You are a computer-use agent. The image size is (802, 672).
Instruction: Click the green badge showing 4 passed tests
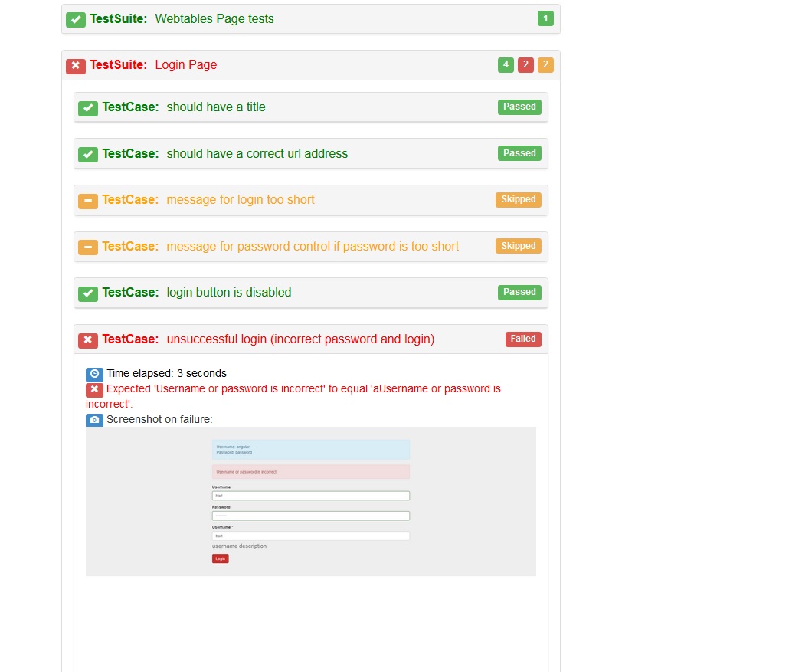coord(506,65)
